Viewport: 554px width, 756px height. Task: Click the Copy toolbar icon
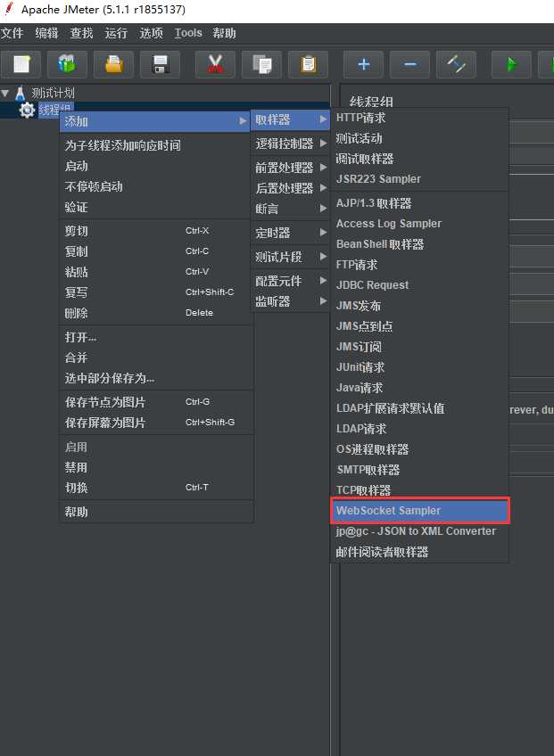pos(261,64)
